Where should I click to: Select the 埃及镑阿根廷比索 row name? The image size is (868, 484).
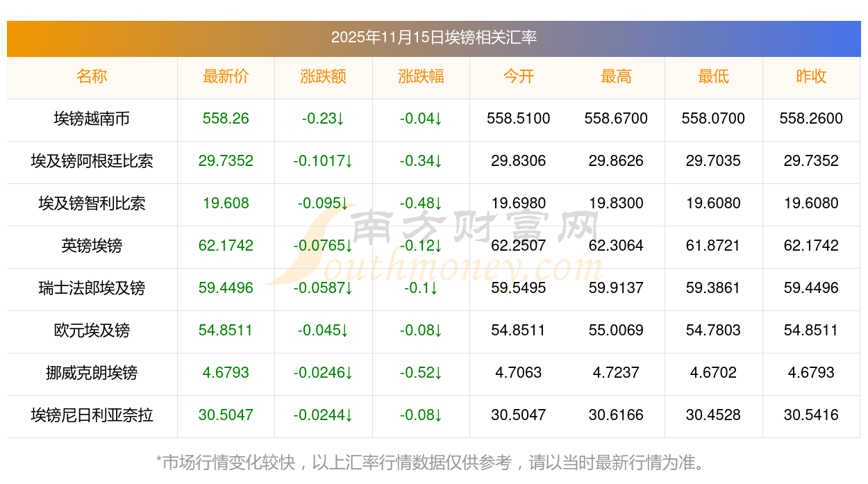click(x=92, y=161)
